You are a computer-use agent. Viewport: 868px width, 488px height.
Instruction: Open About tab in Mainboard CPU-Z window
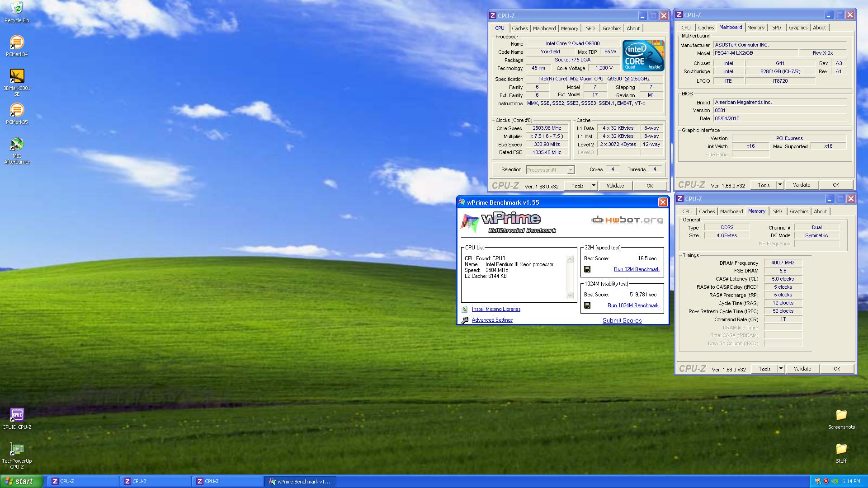tap(819, 28)
